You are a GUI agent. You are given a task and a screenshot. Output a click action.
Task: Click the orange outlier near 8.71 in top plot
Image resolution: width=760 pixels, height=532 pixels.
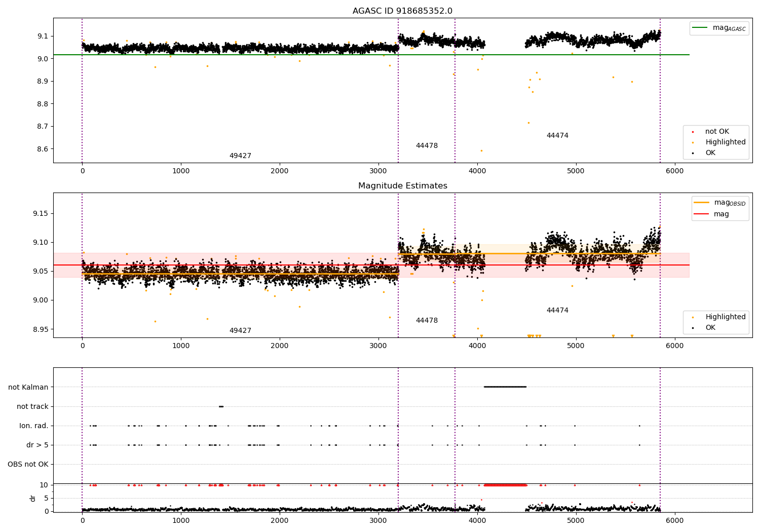pyautogui.click(x=528, y=123)
